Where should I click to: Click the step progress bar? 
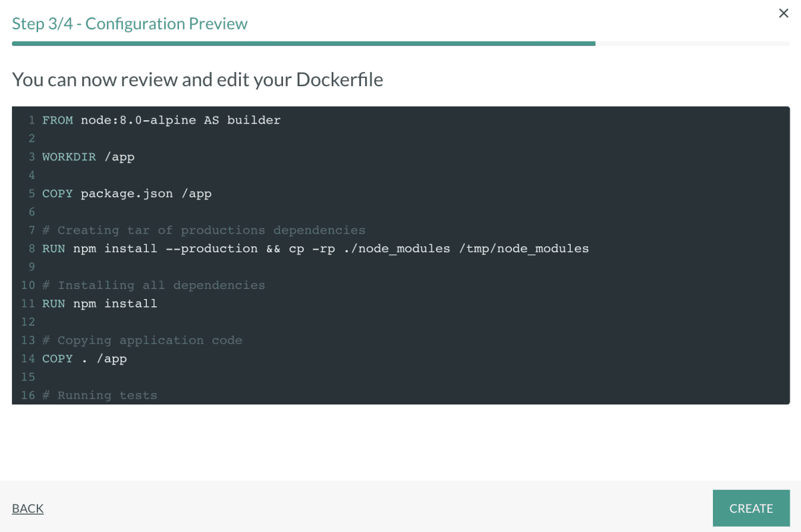tap(400, 43)
